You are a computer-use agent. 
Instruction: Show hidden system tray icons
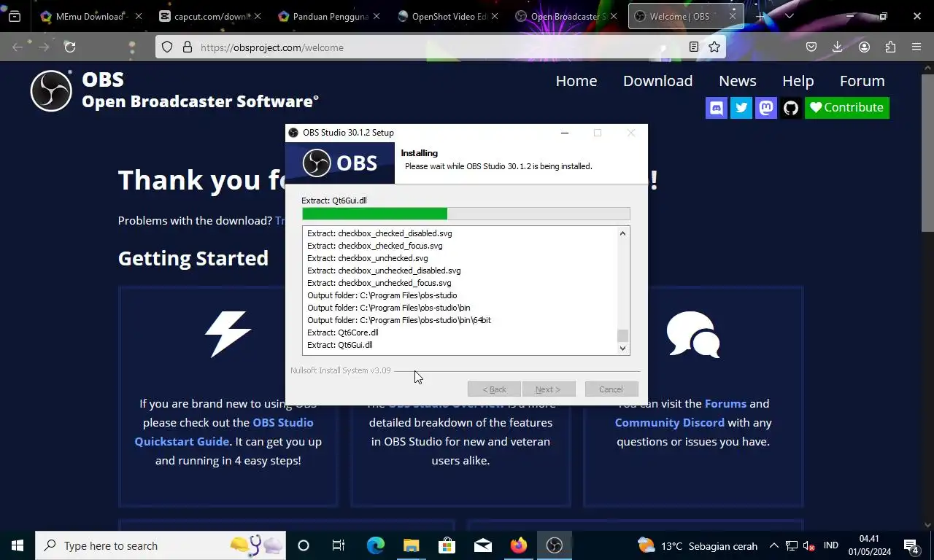[x=774, y=545]
